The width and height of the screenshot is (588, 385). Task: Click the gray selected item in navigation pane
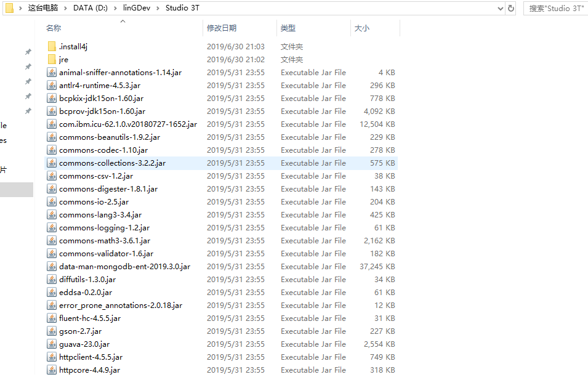(17, 190)
